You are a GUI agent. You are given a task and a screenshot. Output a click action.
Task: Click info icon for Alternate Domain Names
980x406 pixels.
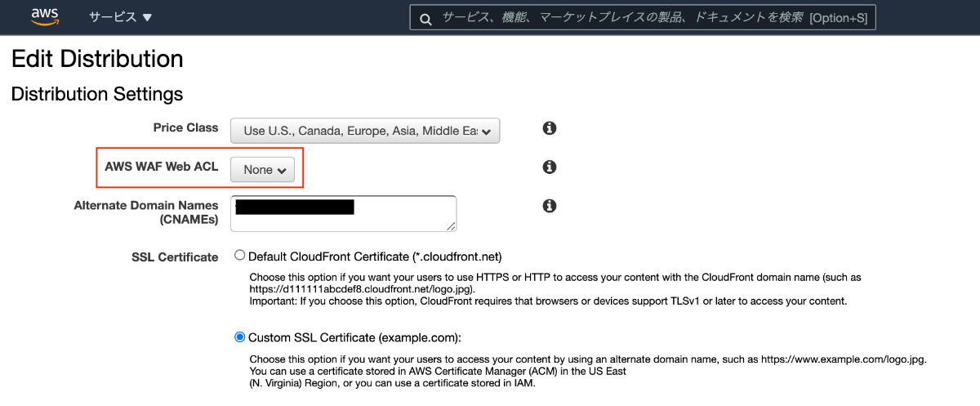(550, 206)
